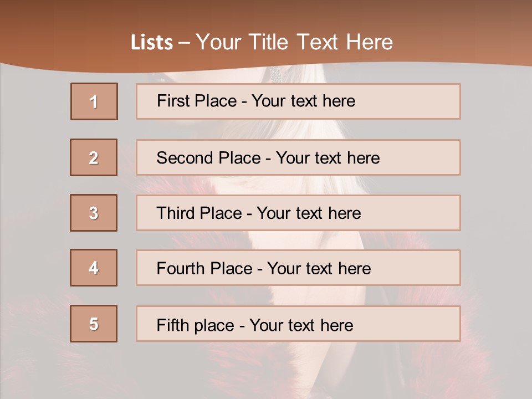
Task: Click the Fifth place text box
Action: [298, 324]
